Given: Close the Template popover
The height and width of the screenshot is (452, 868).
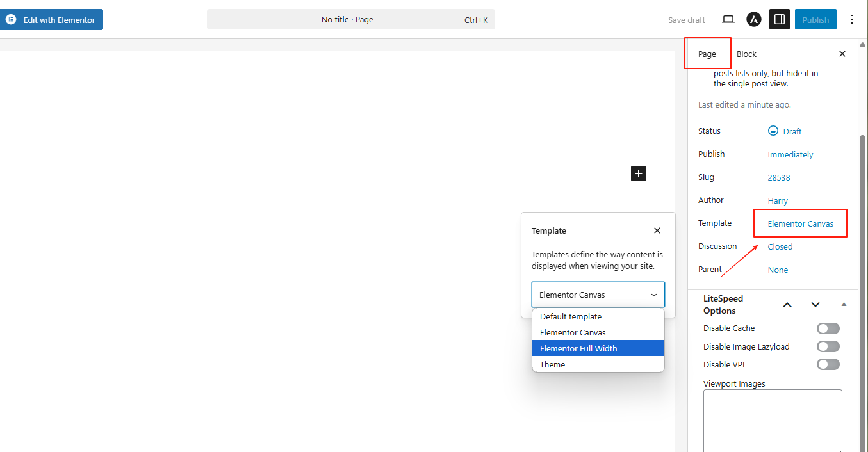Looking at the screenshot, I should pos(657,230).
